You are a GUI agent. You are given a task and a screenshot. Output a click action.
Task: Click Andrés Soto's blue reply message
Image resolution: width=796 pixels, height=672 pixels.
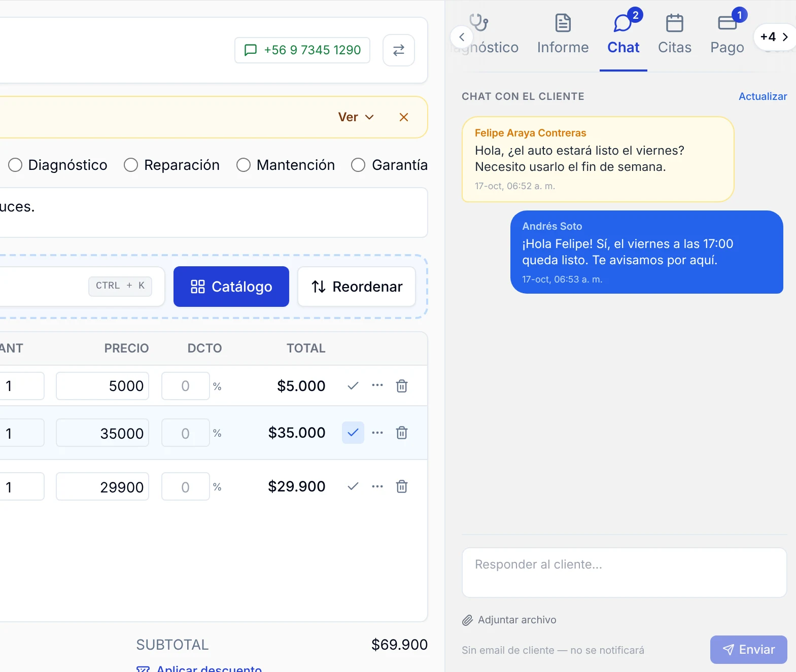click(647, 252)
